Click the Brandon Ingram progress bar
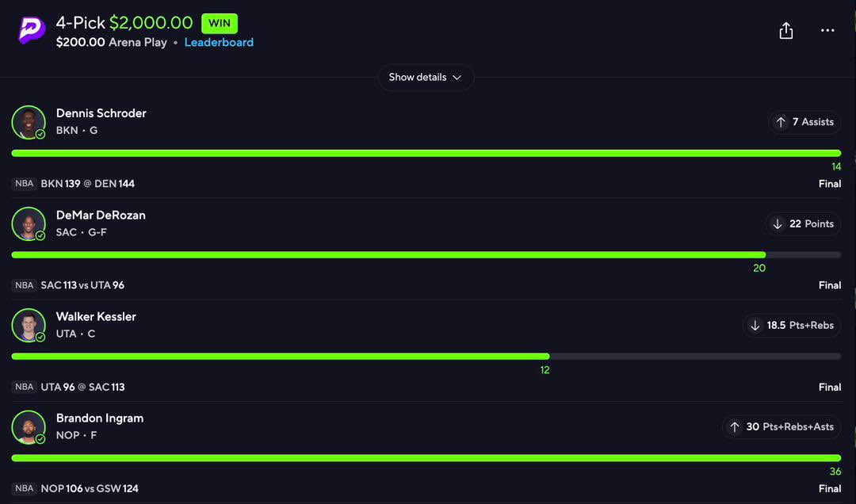This screenshot has height=504, width=856. tap(426, 457)
